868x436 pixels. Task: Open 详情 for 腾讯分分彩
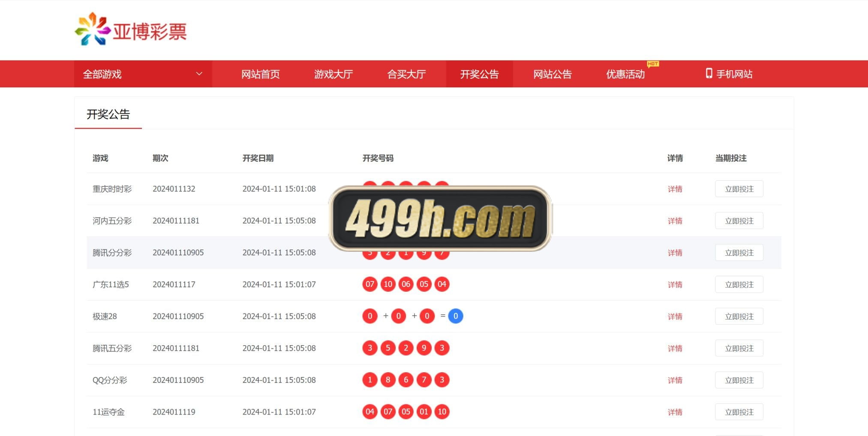pos(675,253)
